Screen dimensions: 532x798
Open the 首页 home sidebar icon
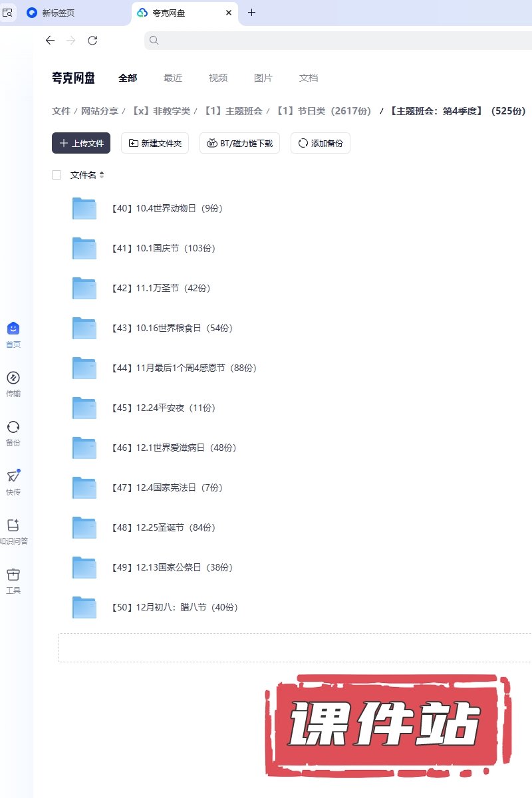point(13,329)
